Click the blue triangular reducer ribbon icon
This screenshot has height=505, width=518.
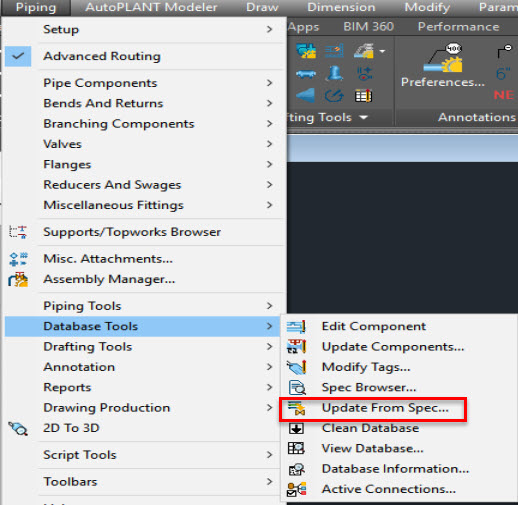[305, 96]
